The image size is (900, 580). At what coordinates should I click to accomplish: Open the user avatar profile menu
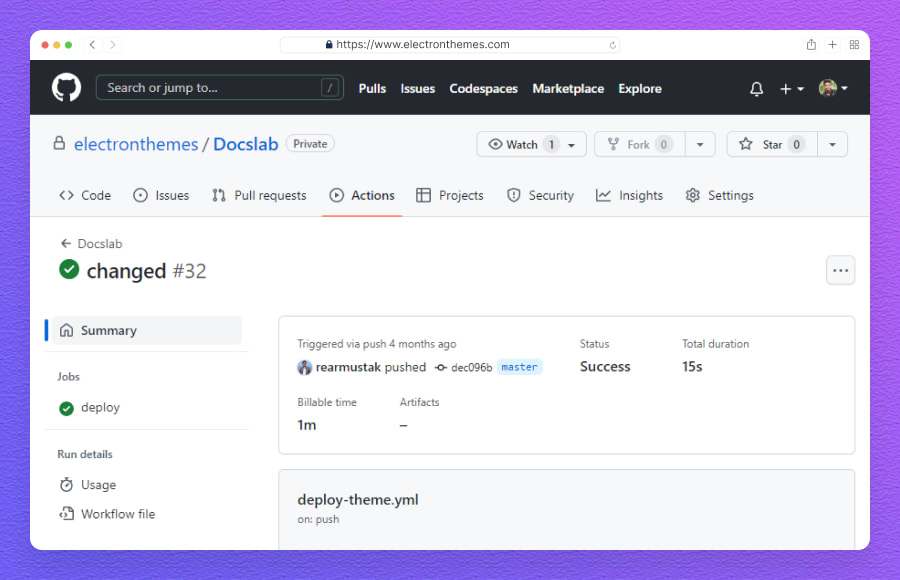(833, 88)
